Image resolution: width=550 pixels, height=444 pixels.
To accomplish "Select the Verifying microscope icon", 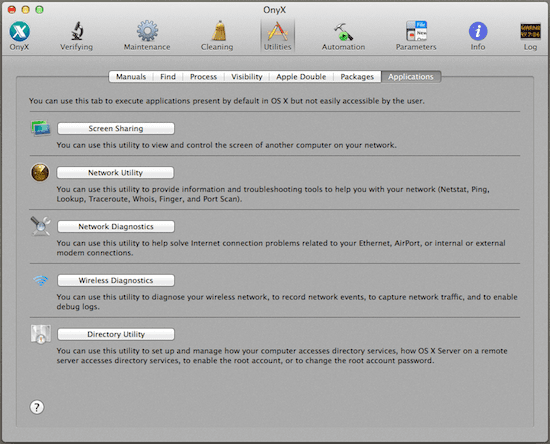I will [x=76, y=31].
